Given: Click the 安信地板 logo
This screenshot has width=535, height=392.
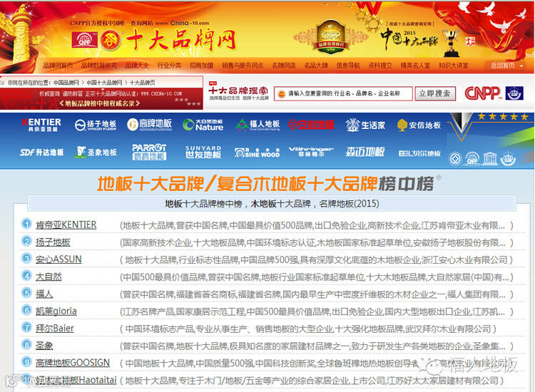Looking at the screenshot, I should click(x=419, y=125).
